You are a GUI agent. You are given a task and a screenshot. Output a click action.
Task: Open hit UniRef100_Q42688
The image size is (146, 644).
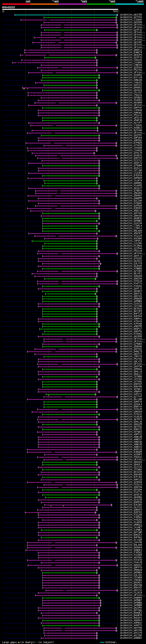(x=131, y=22)
